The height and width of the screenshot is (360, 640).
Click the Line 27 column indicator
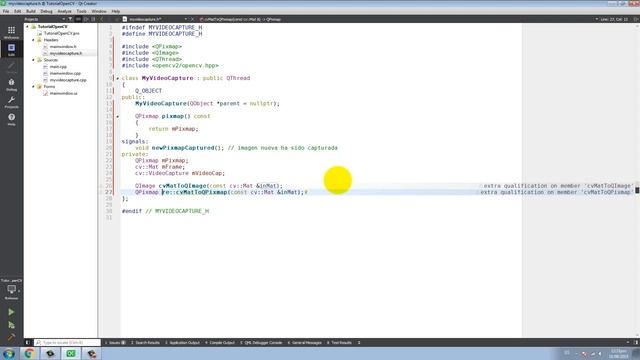coord(614,19)
